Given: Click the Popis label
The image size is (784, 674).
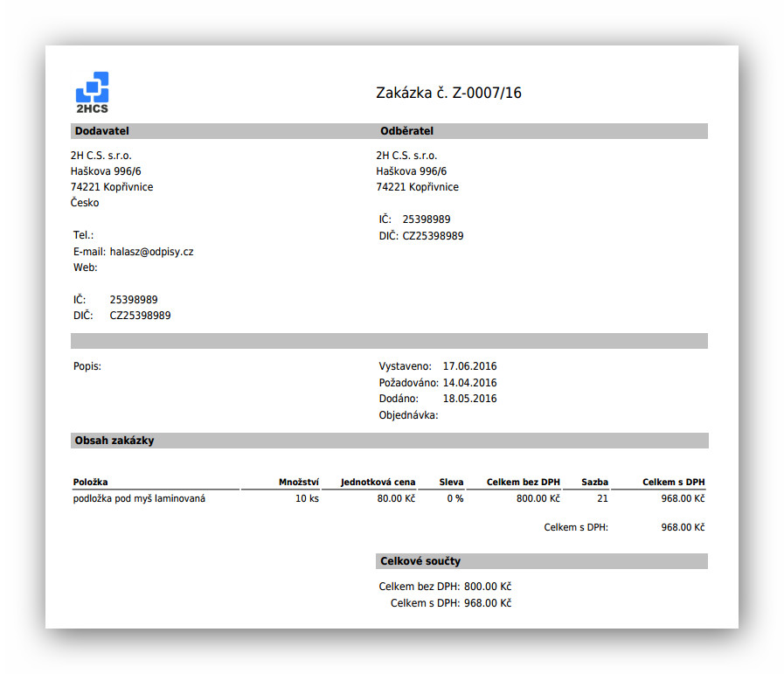Looking at the screenshot, I should (87, 366).
